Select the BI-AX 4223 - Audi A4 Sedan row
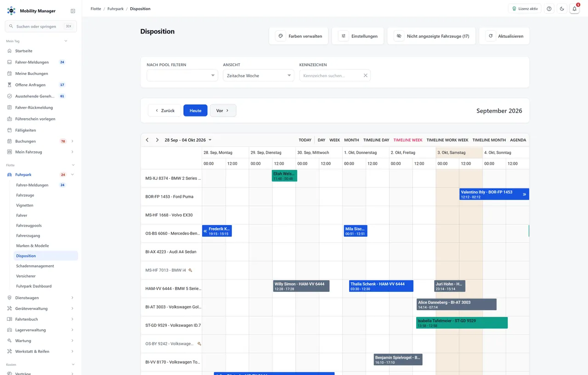 pos(171,252)
